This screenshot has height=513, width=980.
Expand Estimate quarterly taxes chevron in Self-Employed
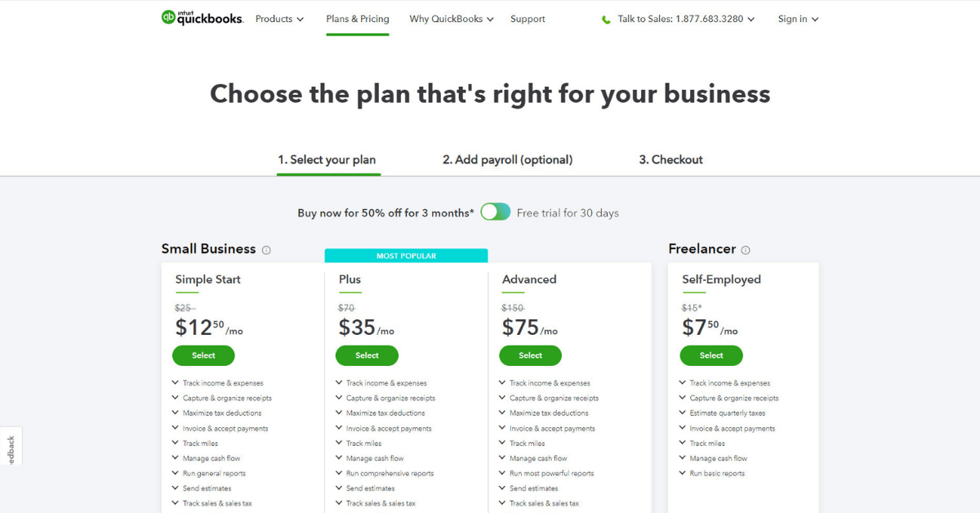(x=683, y=413)
